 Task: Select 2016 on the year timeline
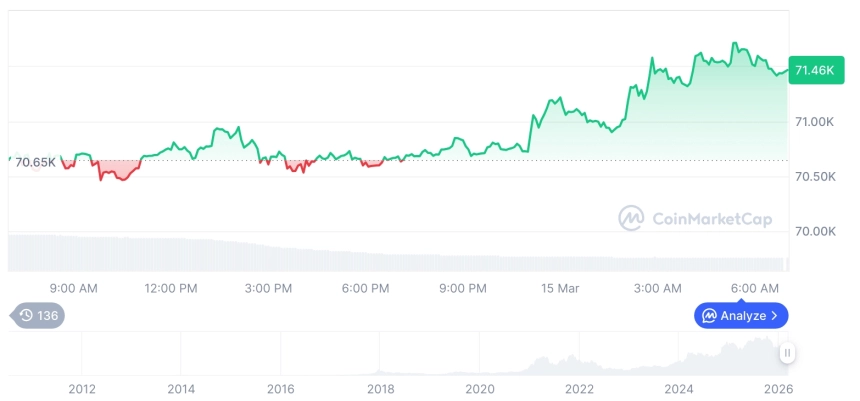point(281,389)
